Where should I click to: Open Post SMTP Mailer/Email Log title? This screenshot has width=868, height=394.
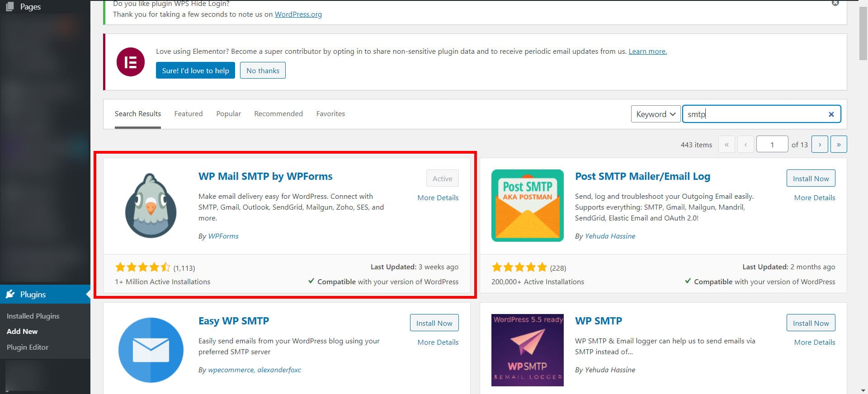(642, 176)
